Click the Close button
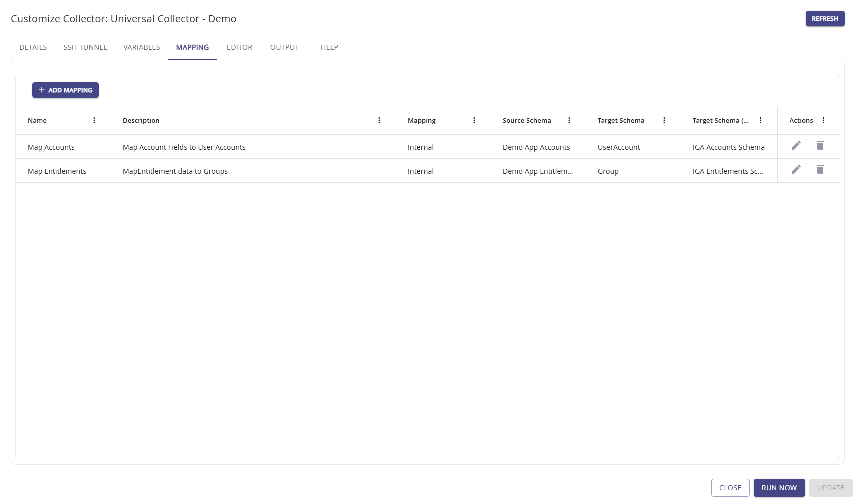The height and width of the screenshot is (504, 860). [x=730, y=488]
